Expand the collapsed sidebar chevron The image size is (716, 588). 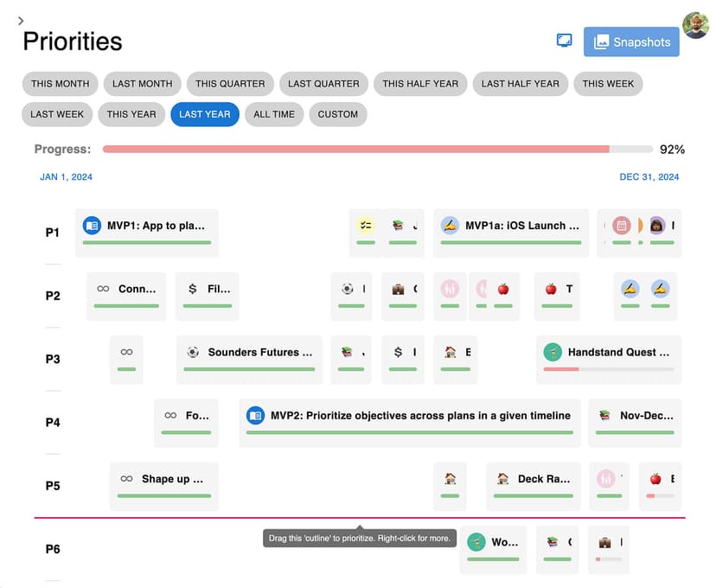pos(21,21)
